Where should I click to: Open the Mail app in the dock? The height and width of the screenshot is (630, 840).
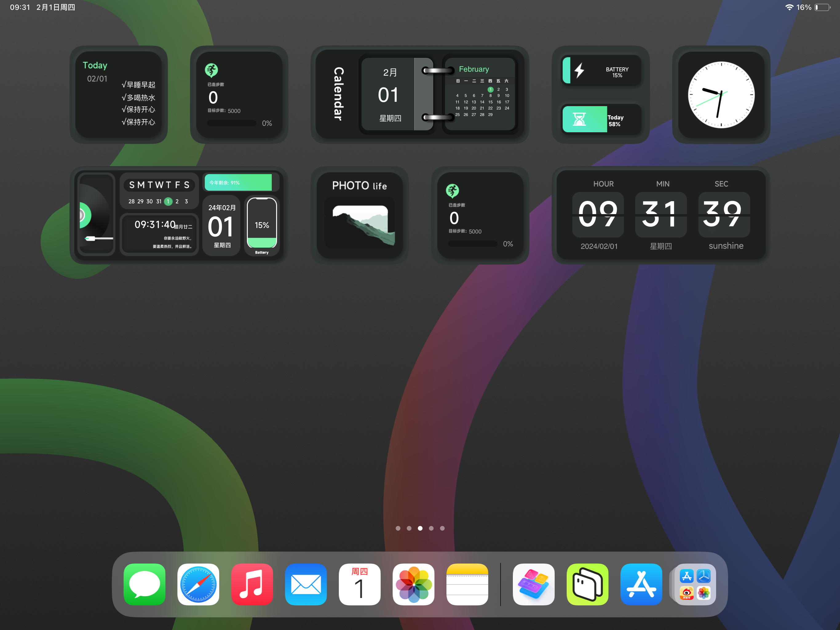pos(306,584)
